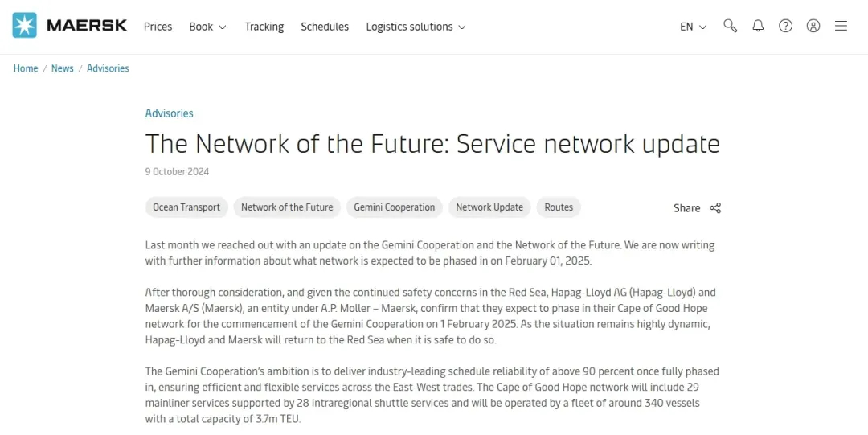The image size is (868, 435).
Task: Open the Schedules page
Action: point(325,27)
